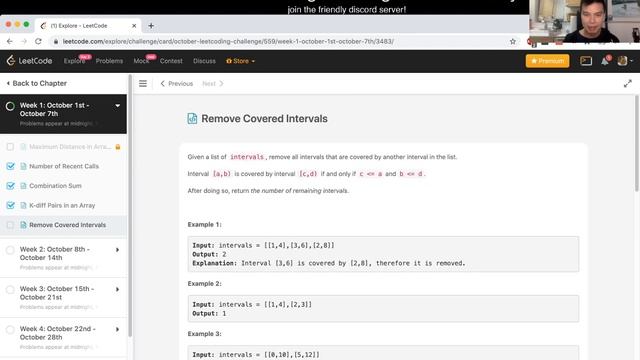Screen dimensions: 640x360
Task: Toggle fullscreen with the expand arrows icon
Action: tap(627, 84)
